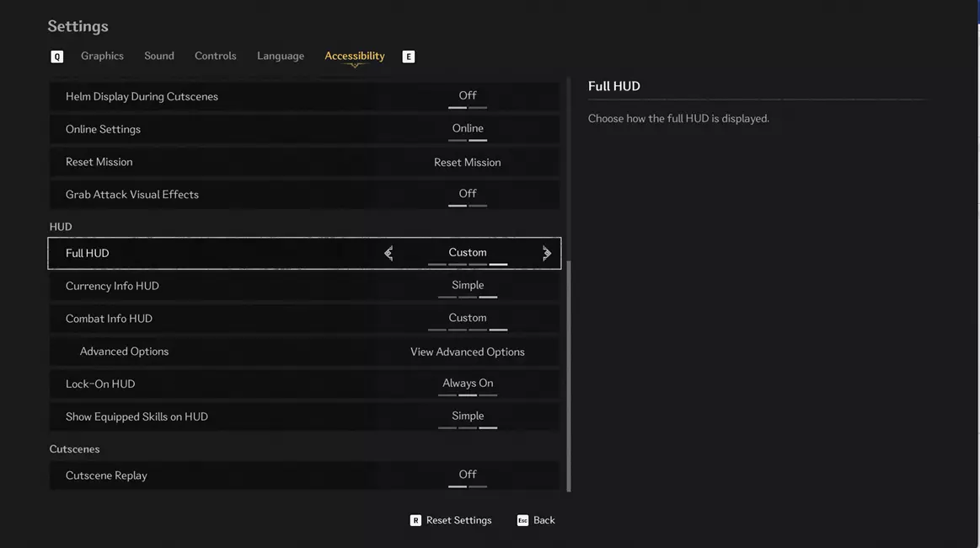Switch to the Sound tab
Screen dimensions: 980x548
[158, 56]
